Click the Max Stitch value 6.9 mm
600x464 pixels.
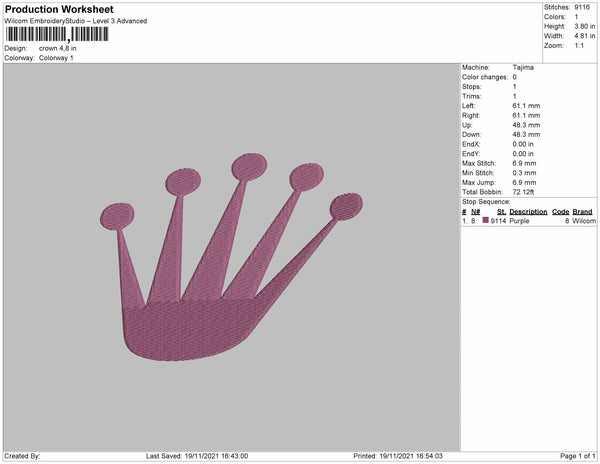[524, 163]
